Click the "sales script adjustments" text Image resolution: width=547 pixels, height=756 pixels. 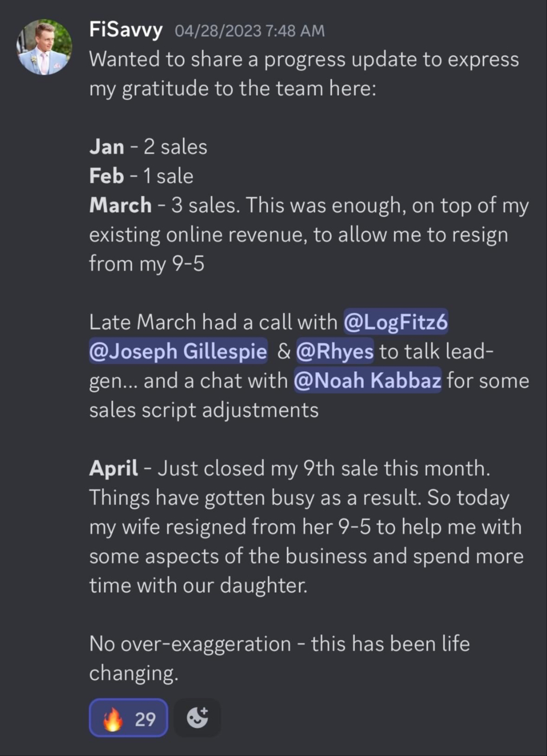pos(204,410)
